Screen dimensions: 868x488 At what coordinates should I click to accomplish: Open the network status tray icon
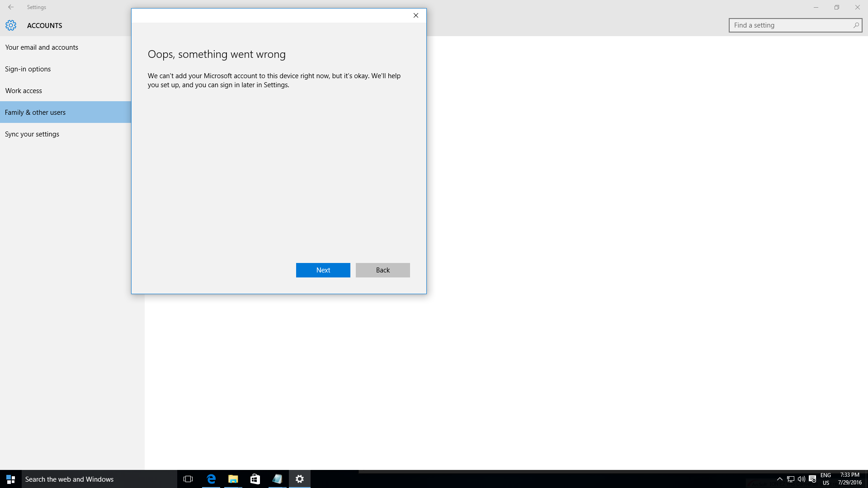(791, 479)
